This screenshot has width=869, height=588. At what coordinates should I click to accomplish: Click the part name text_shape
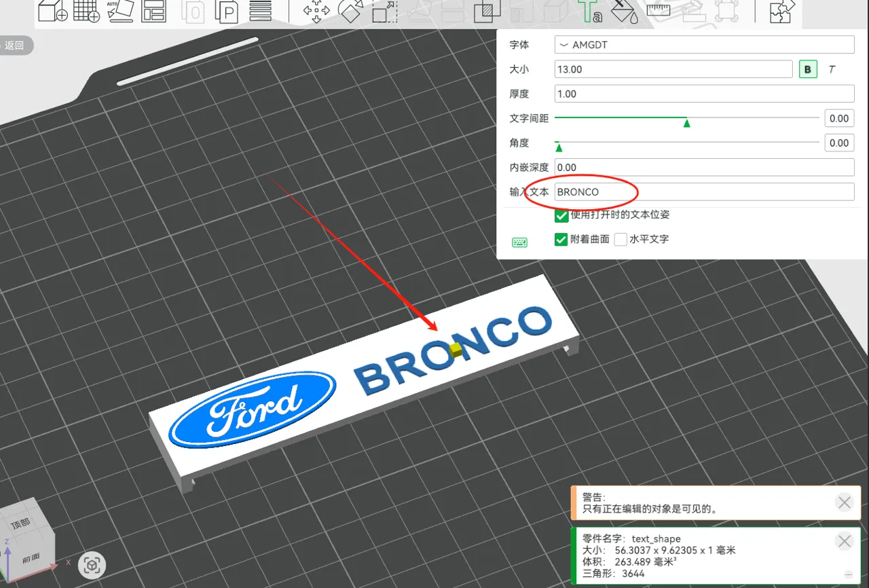pos(656,539)
